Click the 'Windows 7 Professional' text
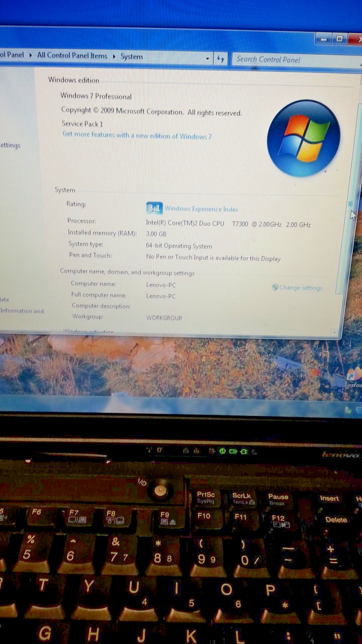362x644 pixels. point(96,96)
